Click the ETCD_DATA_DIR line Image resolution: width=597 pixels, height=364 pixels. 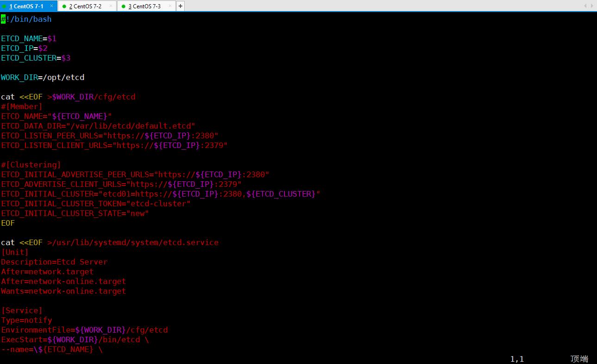click(98, 126)
